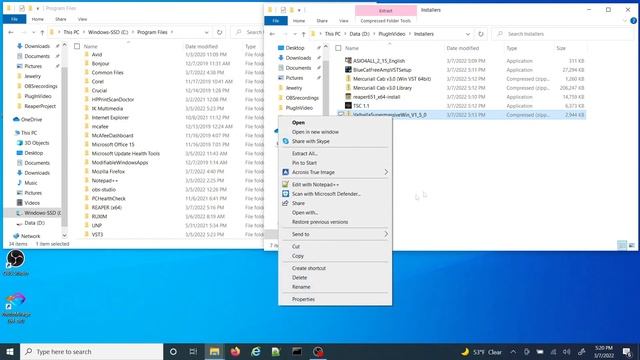Sort Installers list by Date modified column
This screenshot has height=360, width=640.
pyautogui.click(x=462, y=48)
